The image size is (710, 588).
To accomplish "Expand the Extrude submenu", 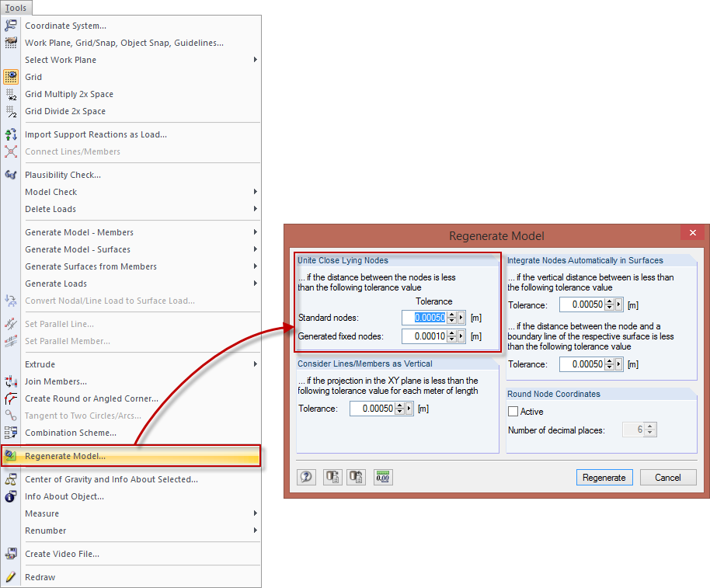I will tap(256, 364).
